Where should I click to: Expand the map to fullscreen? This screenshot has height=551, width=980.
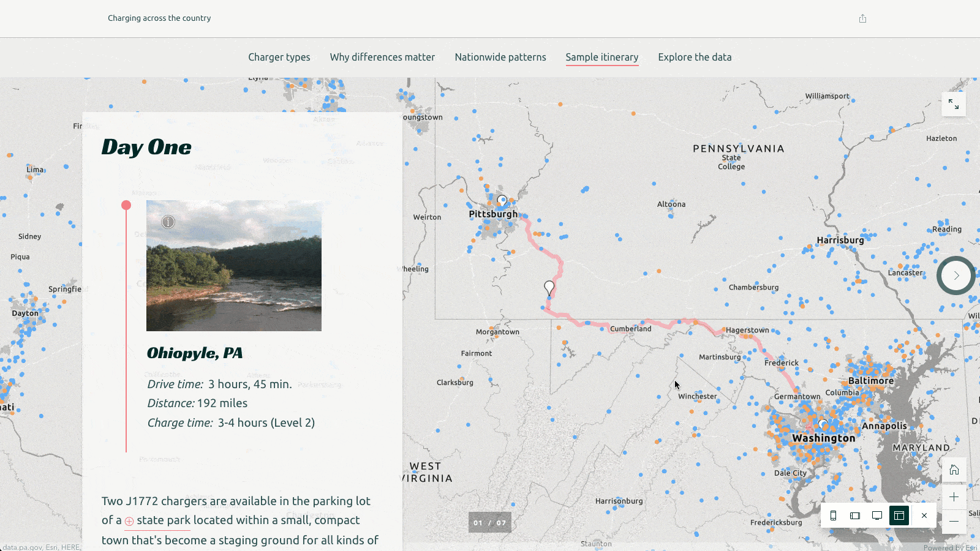(x=954, y=105)
